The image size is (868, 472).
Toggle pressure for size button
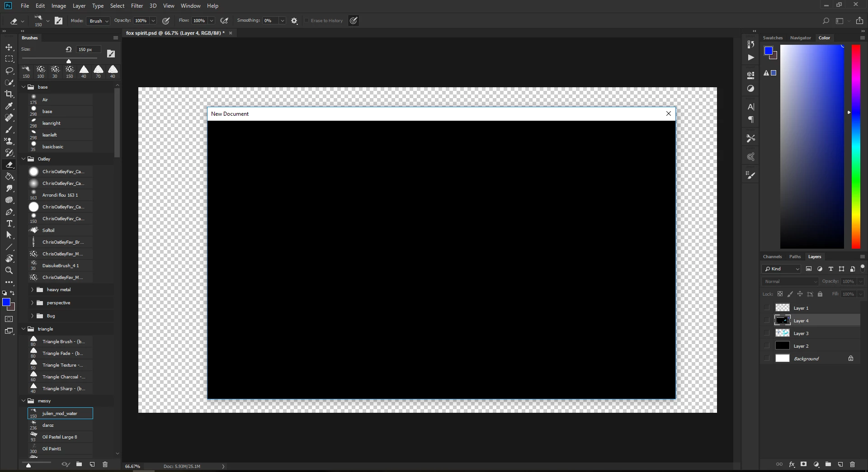pyautogui.click(x=354, y=21)
